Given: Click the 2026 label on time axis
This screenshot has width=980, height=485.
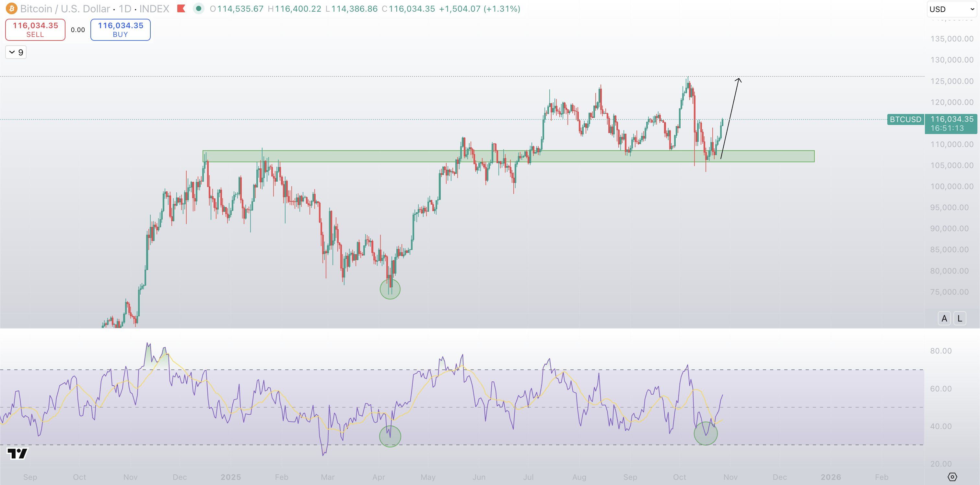Looking at the screenshot, I should 831,477.
